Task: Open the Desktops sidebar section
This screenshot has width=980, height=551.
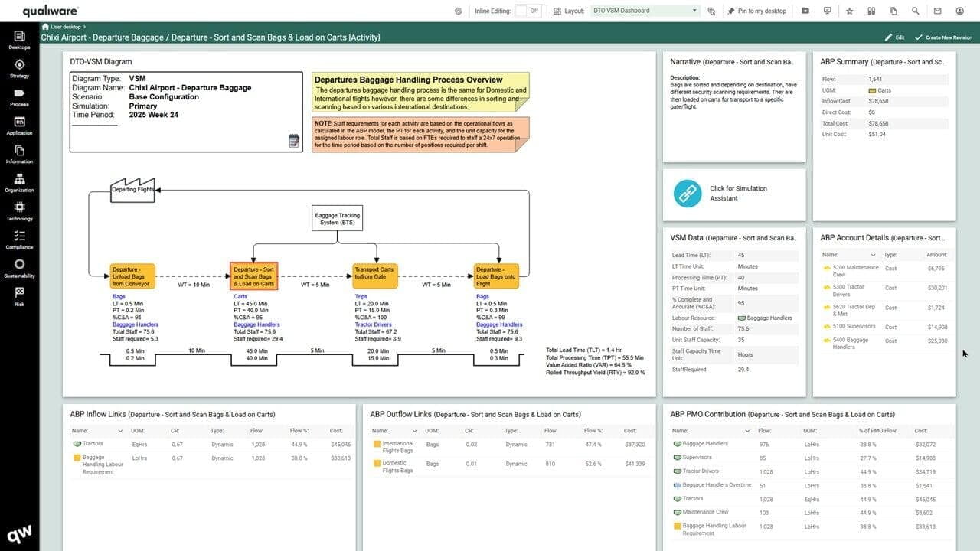Action: [x=19, y=40]
